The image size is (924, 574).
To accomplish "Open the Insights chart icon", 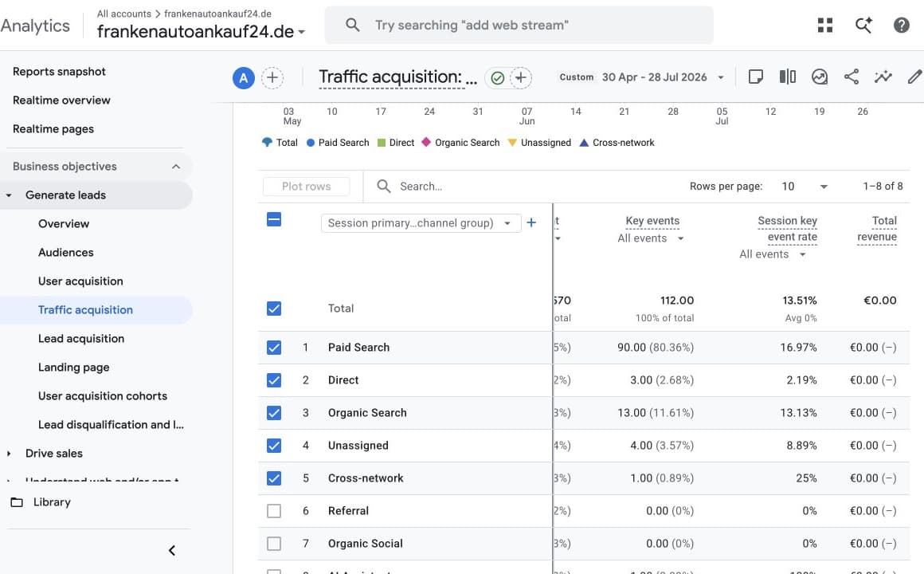I will [x=819, y=77].
